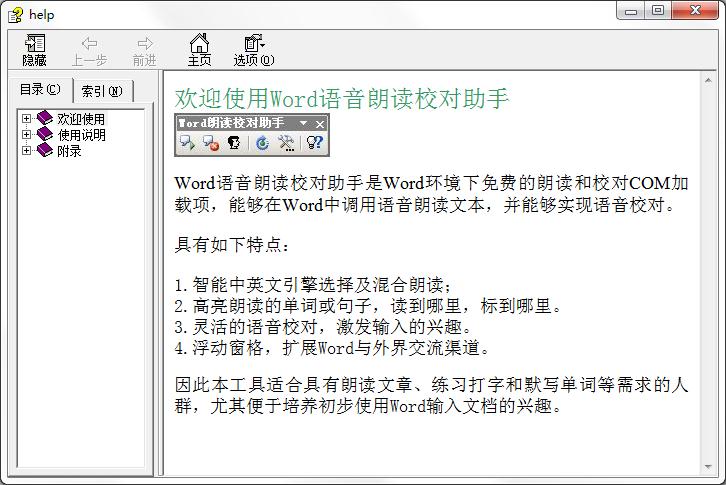Click the lightbulb help question icon in toolbar image

(x=314, y=142)
